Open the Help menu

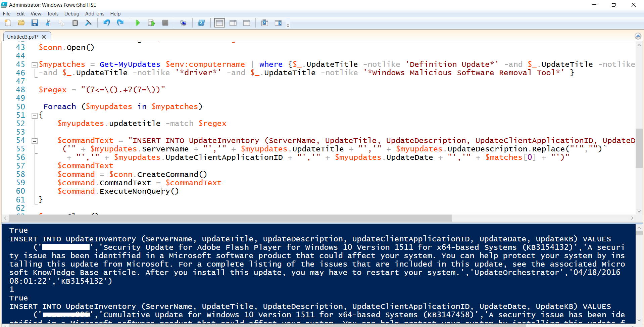point(115,14)
